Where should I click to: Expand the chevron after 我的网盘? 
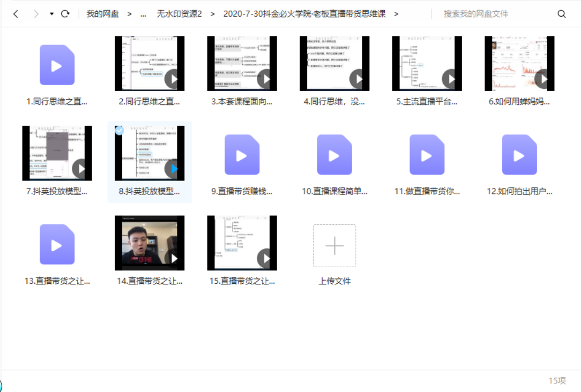point(129,14)
